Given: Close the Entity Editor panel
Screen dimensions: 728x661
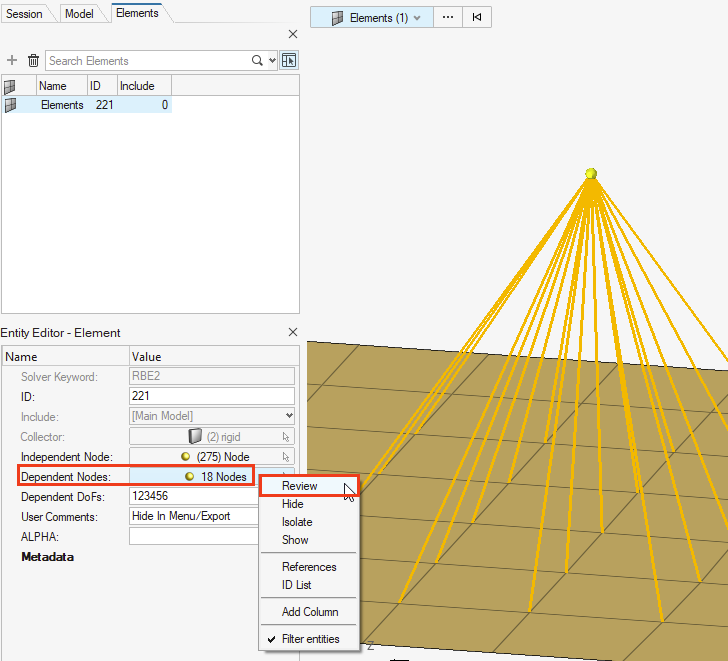Looking at the screenshot, I should click(x=292, y=332).
